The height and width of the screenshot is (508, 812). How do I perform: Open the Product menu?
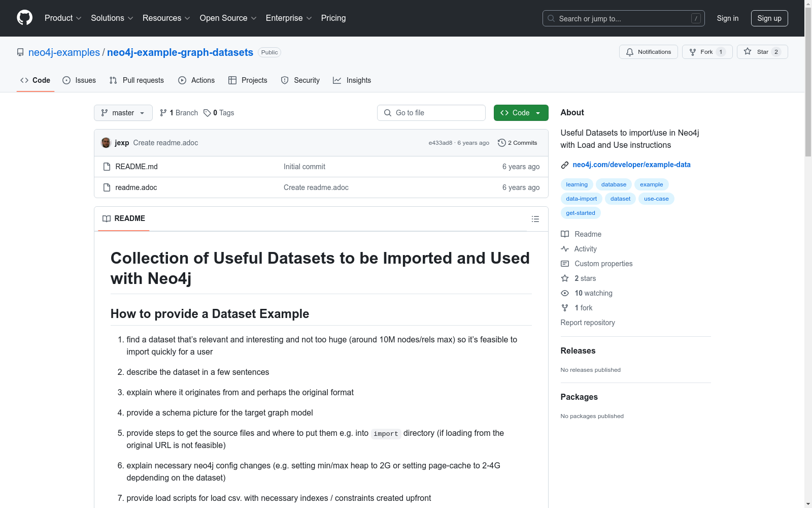click(63, 18)
